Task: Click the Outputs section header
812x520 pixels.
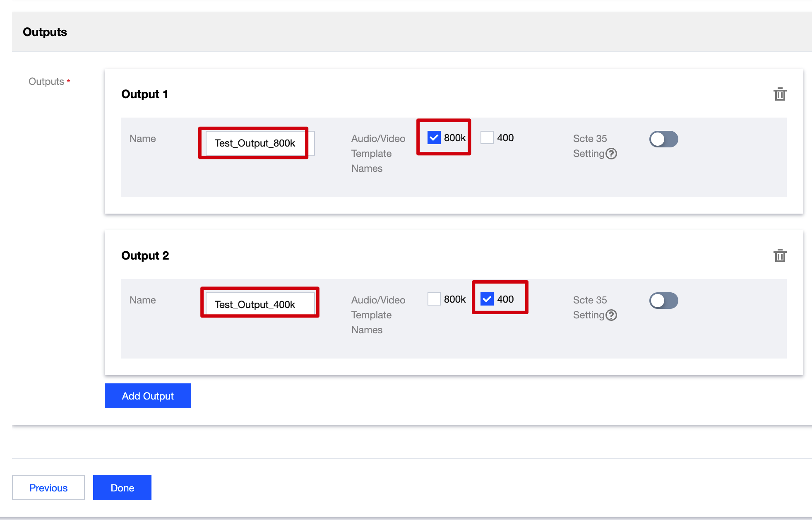Action: click(x=45, y=32)
